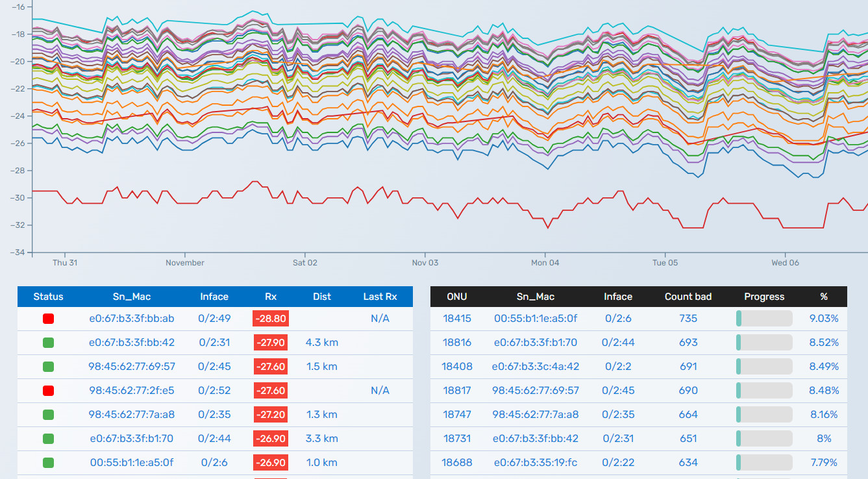Click the Progress column header

coord(764,297)
